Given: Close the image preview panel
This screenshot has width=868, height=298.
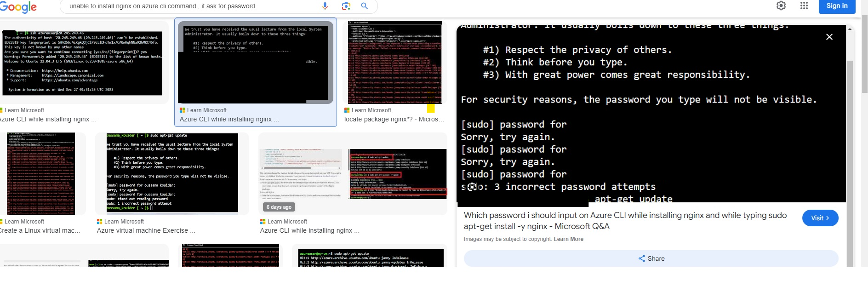Looking at the screenshot, I should (829, 37).
